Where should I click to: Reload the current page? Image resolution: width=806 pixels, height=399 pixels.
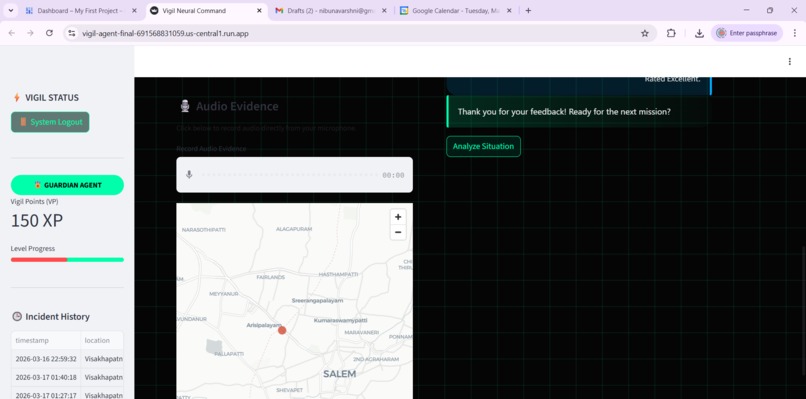pos(49,33)
